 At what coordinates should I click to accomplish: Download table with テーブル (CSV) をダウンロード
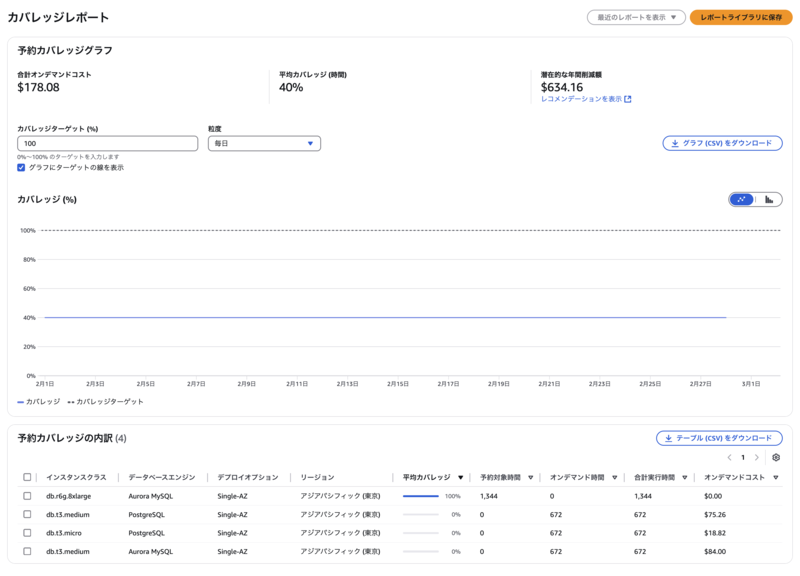(x=719, y=438)
